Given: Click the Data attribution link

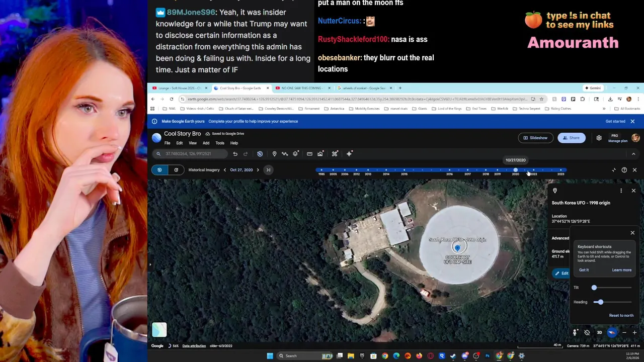Looking at the screenshot, I should tap(194, 346).
